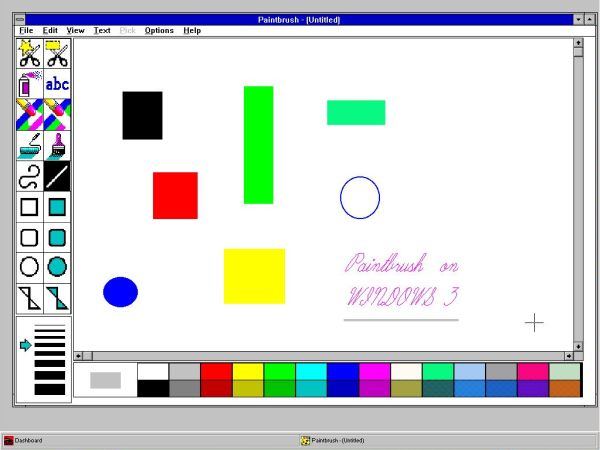
Task: Pick the bright green color swatch
Action: [x=280, y=372]
